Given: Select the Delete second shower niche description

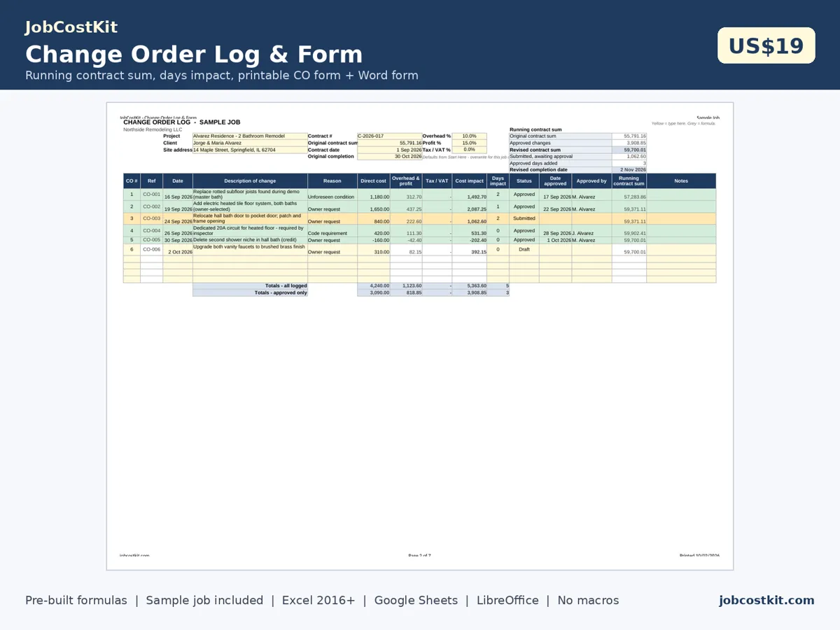Looking at the screenshot, I should click(x=250, y=240).
